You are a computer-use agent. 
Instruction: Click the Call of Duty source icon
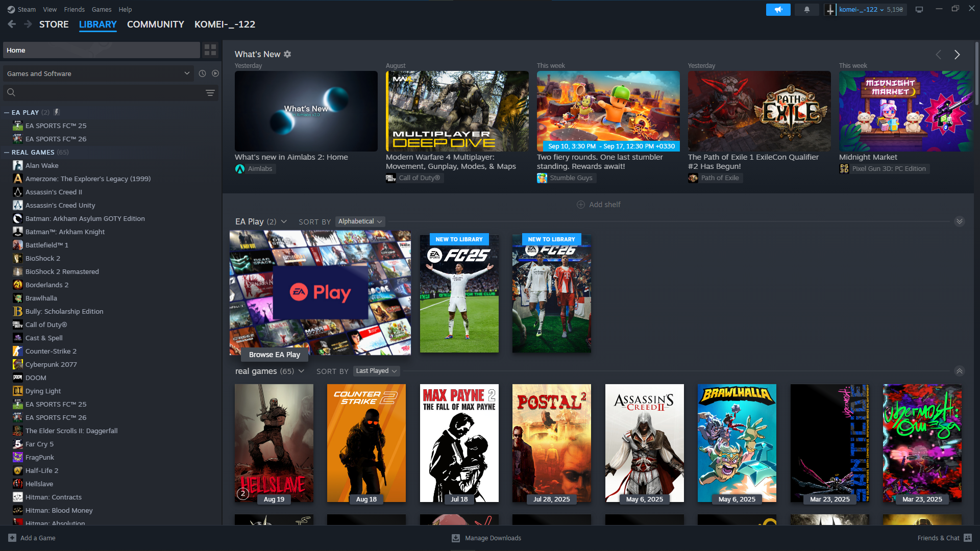click(391, 178)
